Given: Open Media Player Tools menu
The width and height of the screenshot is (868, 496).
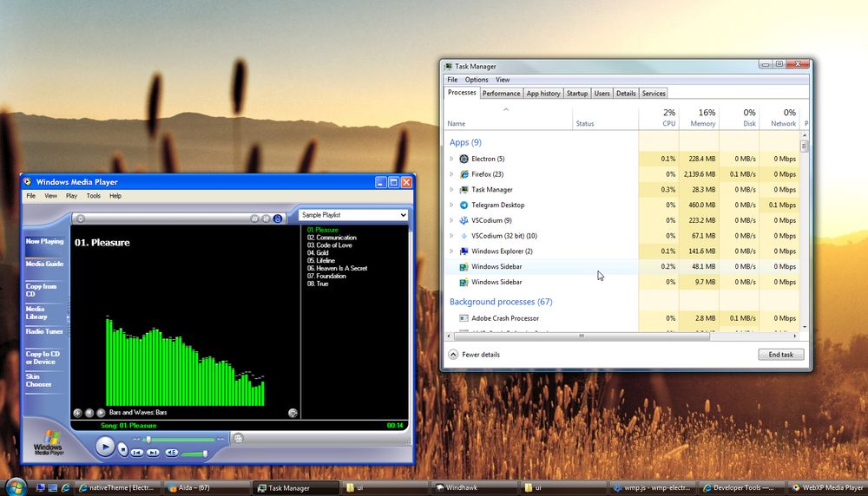Looking at the screenshot, I should point(94,196).
